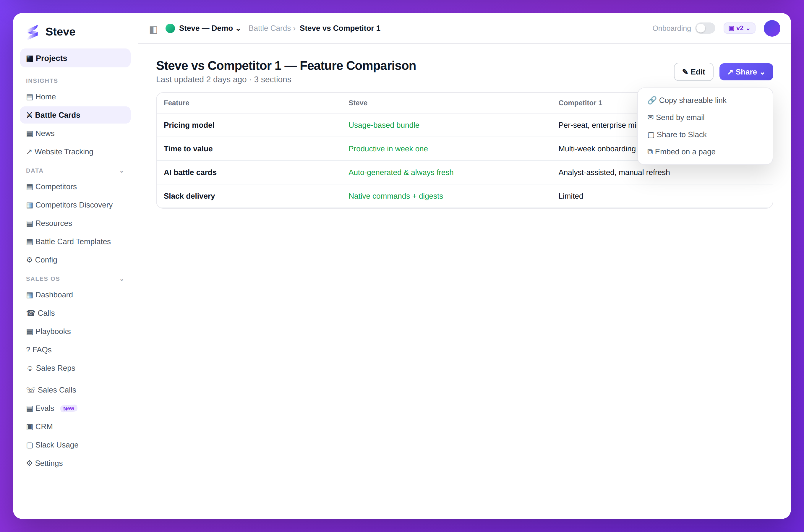Viewport: 804px width, 532px height.
Task: Click the Multi-week onboarding cell
Action: coord(597,149)
